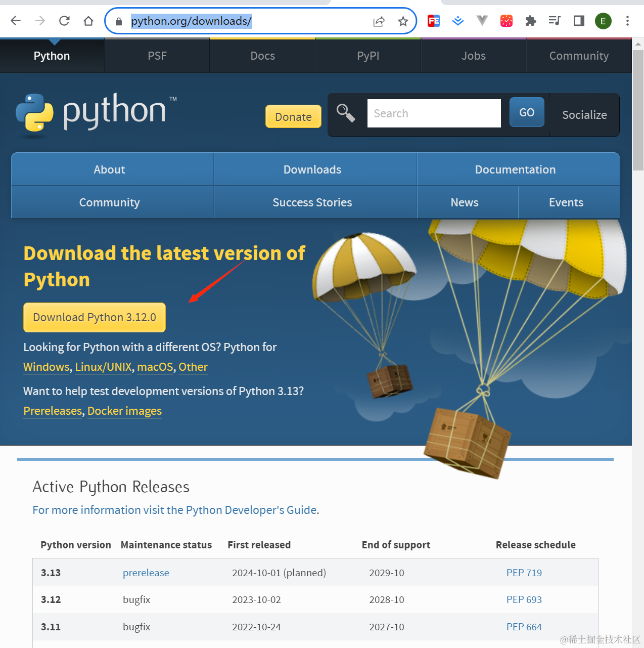
Task: Open the Linux/UNIX download link
Action: [103, 367]
